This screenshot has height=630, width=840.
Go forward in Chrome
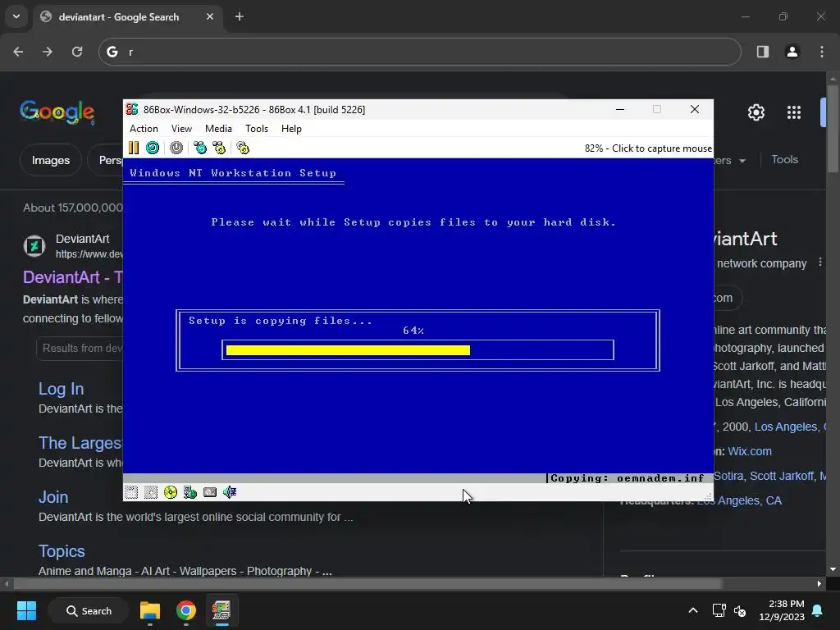pyautogui.click(x=48, y=52)
